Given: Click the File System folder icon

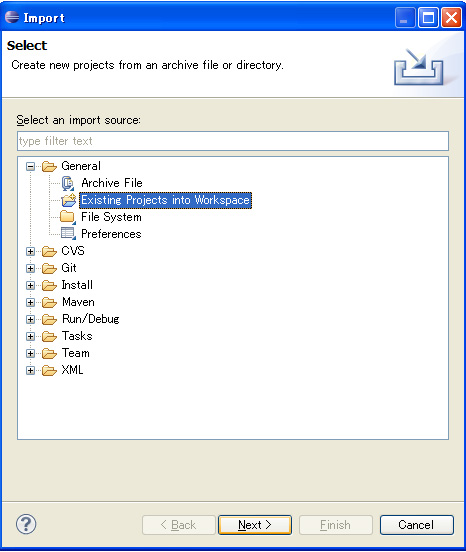Looking at the screenshot, I should click(68, 217).
